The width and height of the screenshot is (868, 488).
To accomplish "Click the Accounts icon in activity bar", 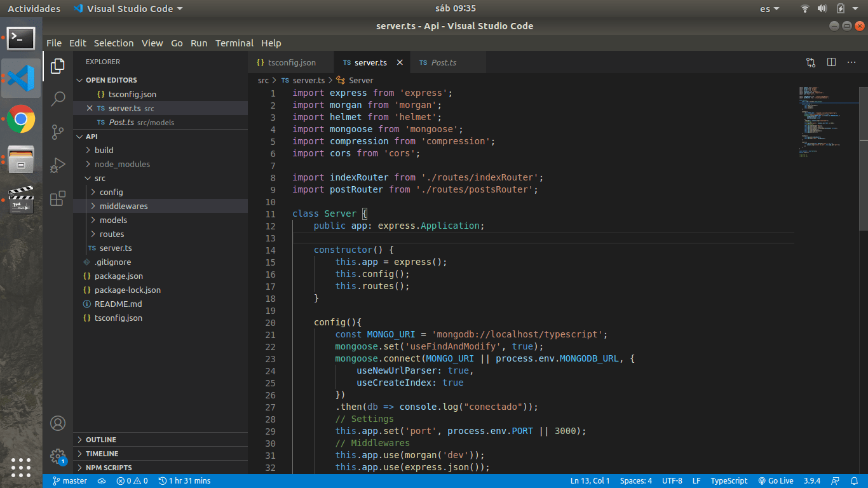I will (58, 423).
